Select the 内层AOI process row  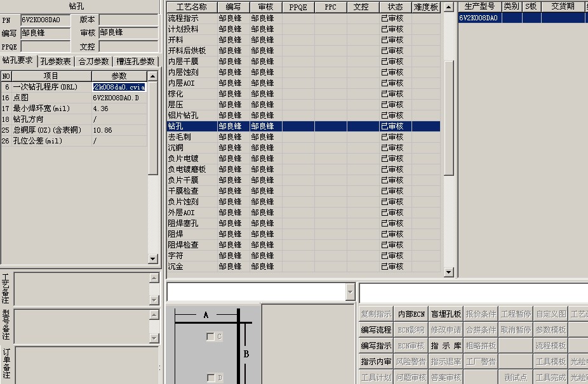[x=304, y=83]
